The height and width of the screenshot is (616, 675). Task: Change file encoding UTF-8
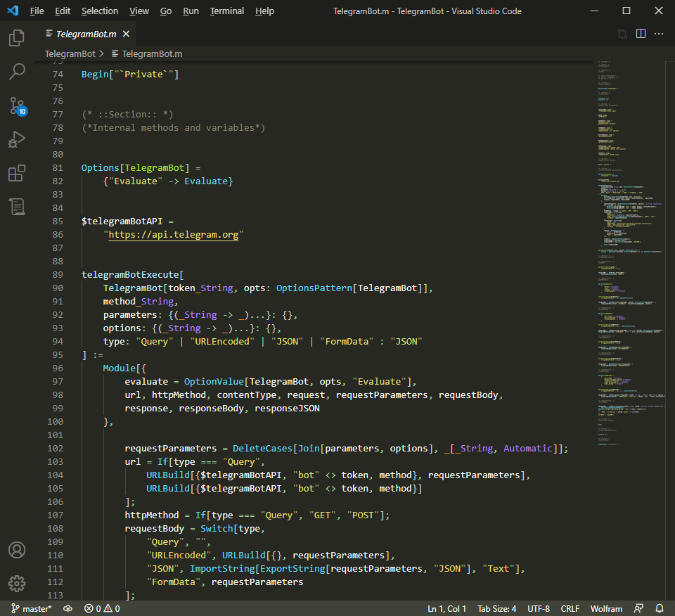[539, 608]
